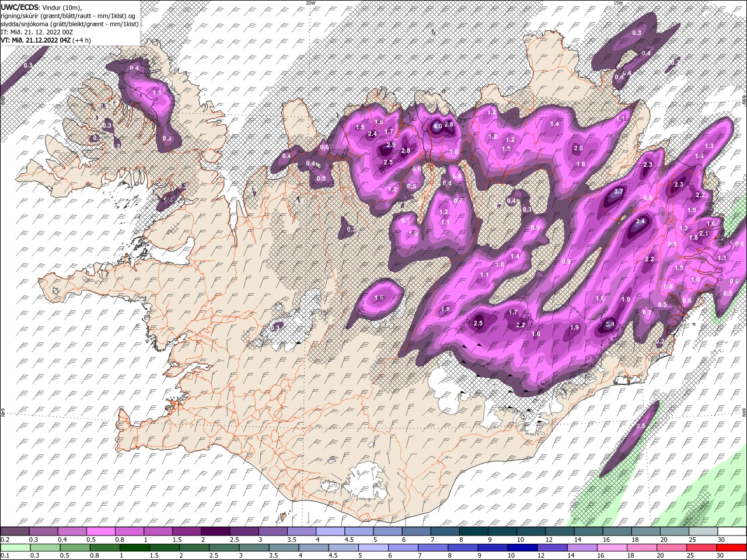Click the pale grey top-row swatch starting at 25
The width and height of the screenshot is (747, 560).
(x=703, y=531)
